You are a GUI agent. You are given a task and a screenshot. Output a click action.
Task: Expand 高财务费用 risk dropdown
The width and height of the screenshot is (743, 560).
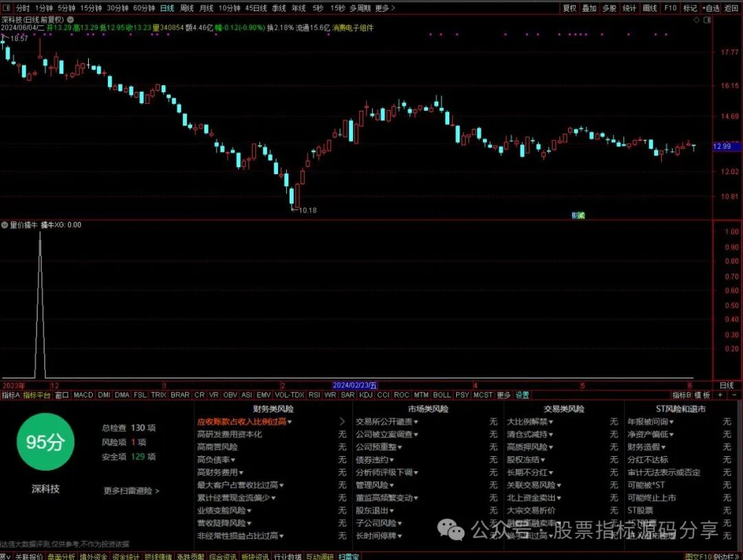pyautogui.click(x=241, y=473)
